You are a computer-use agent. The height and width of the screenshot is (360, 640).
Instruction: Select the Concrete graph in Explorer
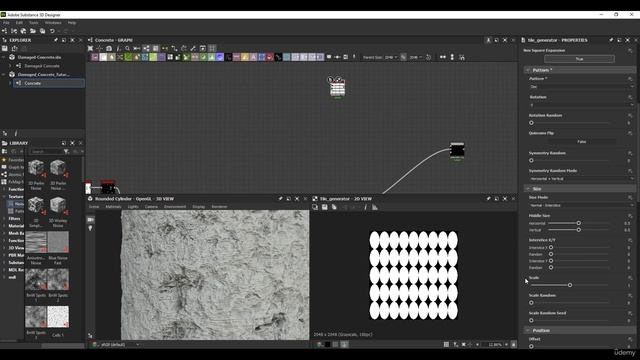33,83
